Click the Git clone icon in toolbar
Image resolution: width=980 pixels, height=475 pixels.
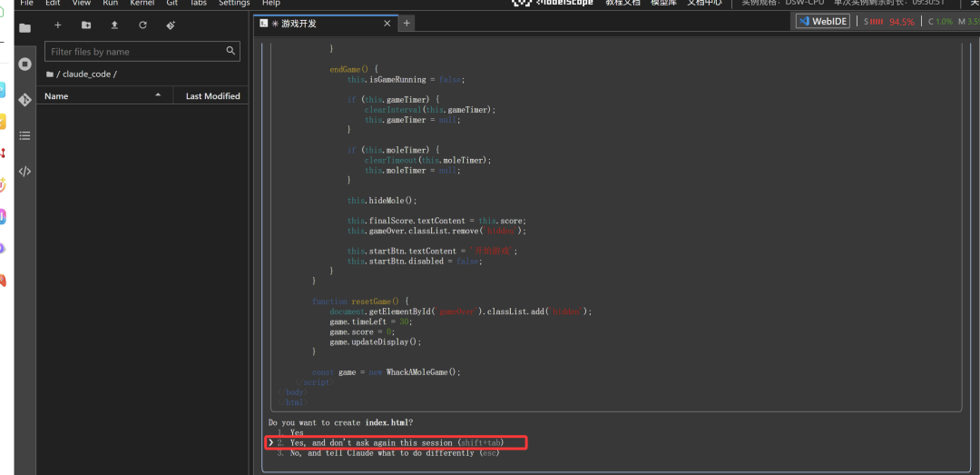pyautogui.click(x=171, y=25)
